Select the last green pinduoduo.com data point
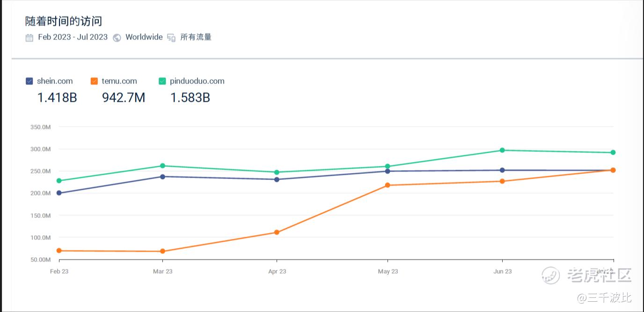This screenshot has height=312, width=644. pos(613,153)
